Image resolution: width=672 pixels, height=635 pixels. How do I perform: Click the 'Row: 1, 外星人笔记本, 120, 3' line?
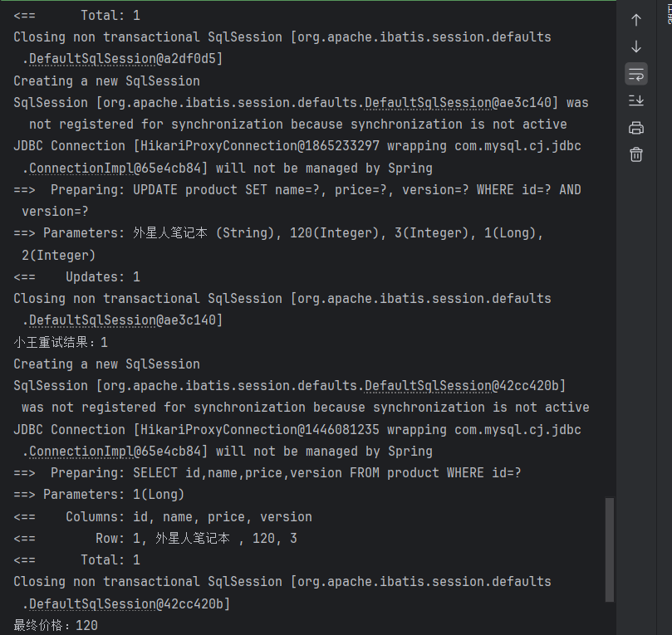click(x=155, y=539)
